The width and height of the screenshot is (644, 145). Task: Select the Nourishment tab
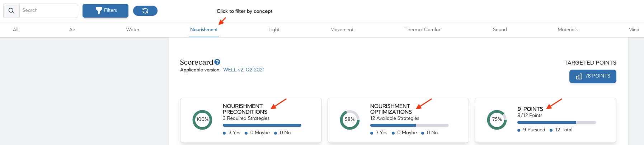click(x=204, y=30)
